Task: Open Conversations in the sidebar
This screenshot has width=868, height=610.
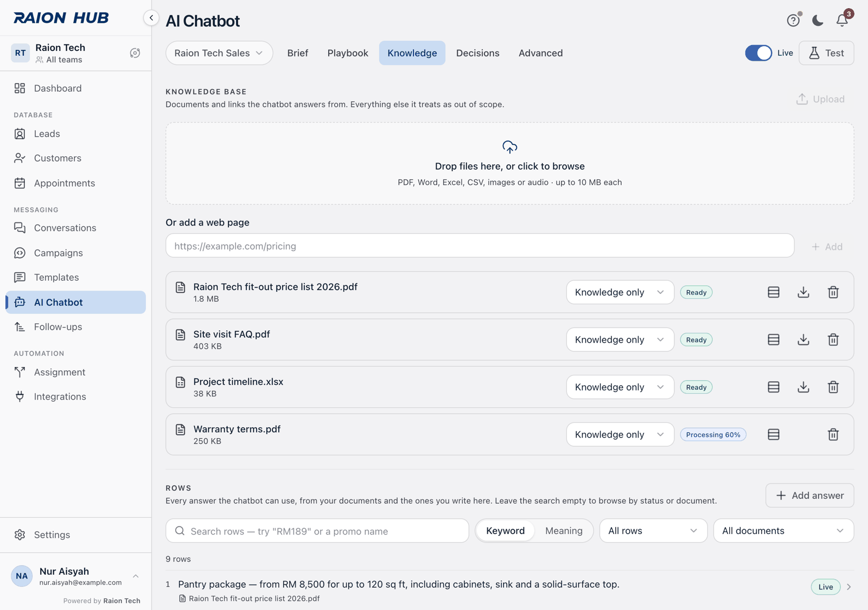Action: pos(75,228)
